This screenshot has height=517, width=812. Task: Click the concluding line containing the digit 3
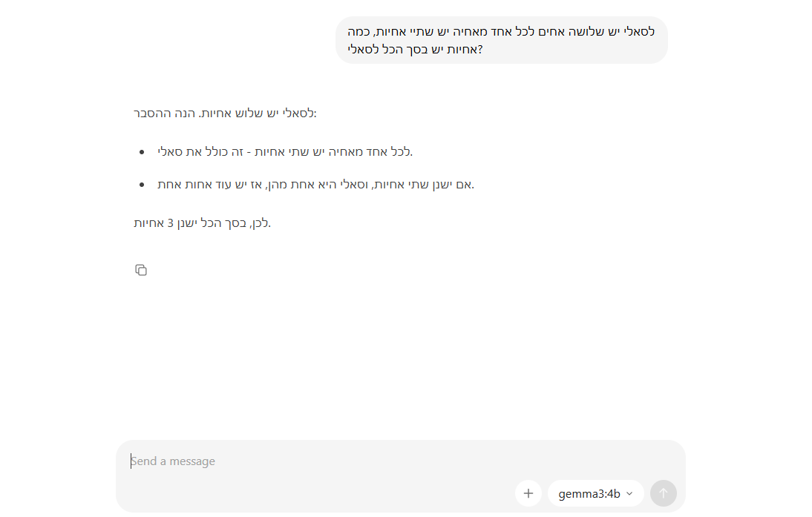click(202, 223)
